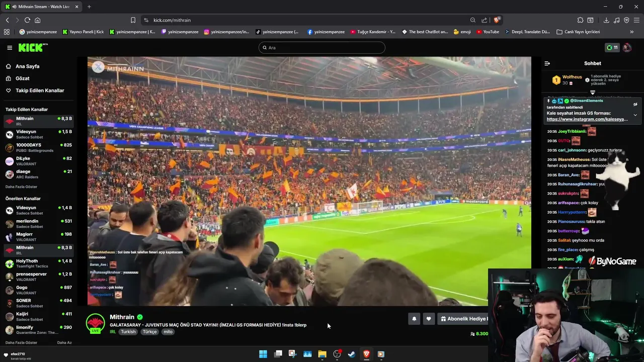Image resolution: width=644 pixels, height=362 pixels.
Task: Reload the page
Action: click(27, 20)
